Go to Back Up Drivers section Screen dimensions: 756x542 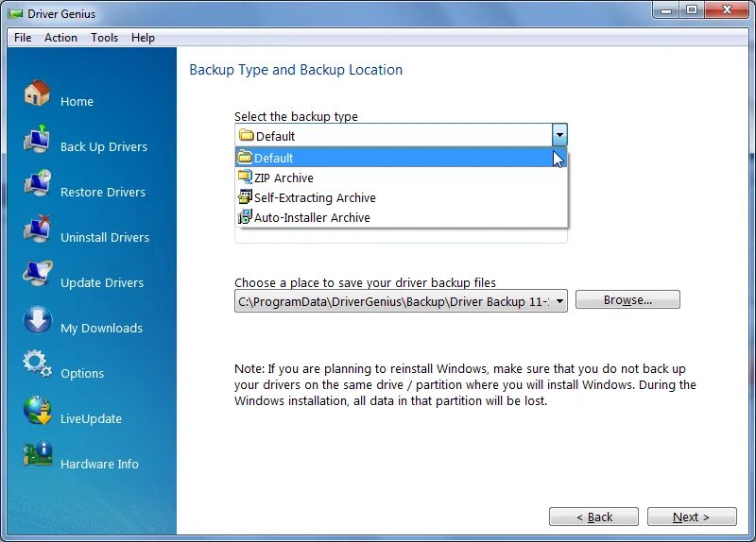[x=104, y=147]
